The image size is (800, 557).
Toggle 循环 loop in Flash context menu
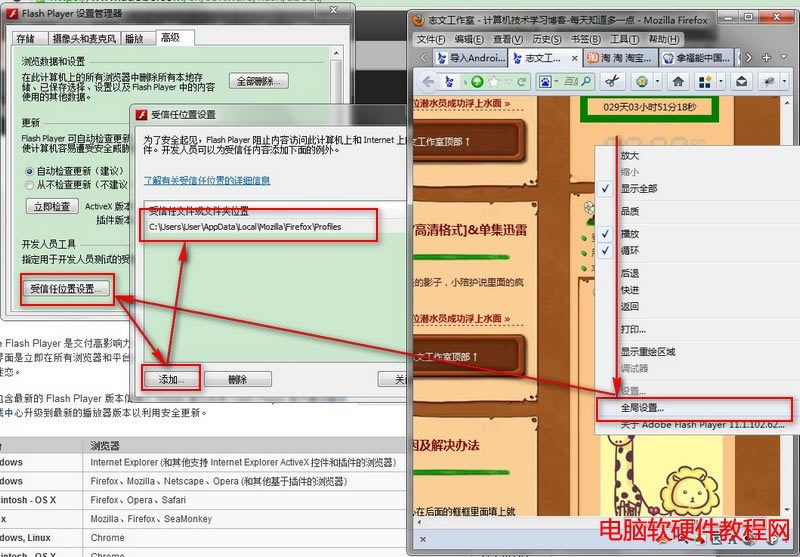click(630, 250)
